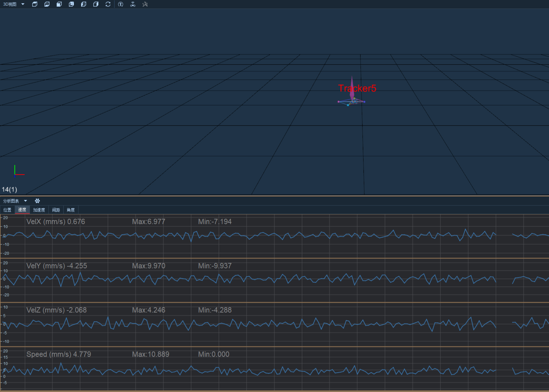
Task: Click the Speed Max:10.889 value
Action: (151, 354)
